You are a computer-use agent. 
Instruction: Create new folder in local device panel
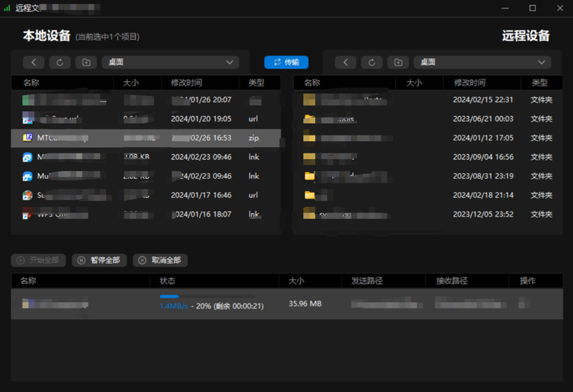click(x=86, y=62)
